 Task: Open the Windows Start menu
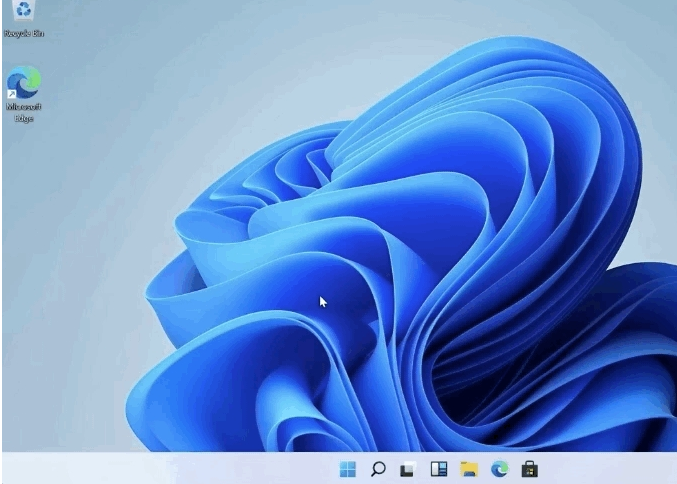point(348,468)
